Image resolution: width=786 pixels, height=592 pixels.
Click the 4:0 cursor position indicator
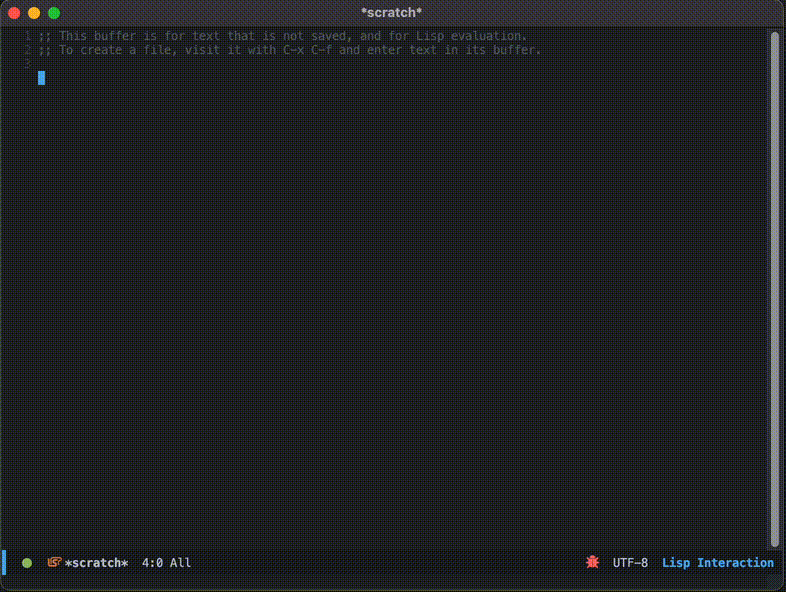point(152,563)
